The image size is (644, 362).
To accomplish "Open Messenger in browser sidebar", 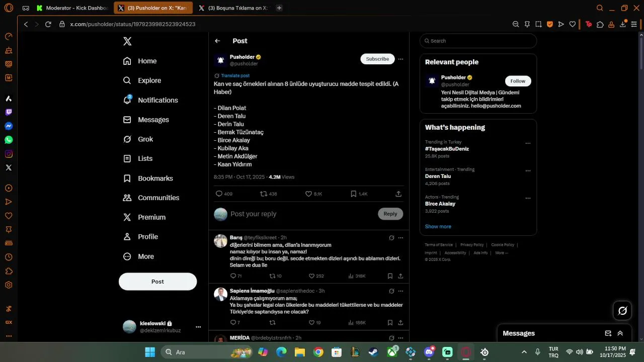I will tap(9, 126).
